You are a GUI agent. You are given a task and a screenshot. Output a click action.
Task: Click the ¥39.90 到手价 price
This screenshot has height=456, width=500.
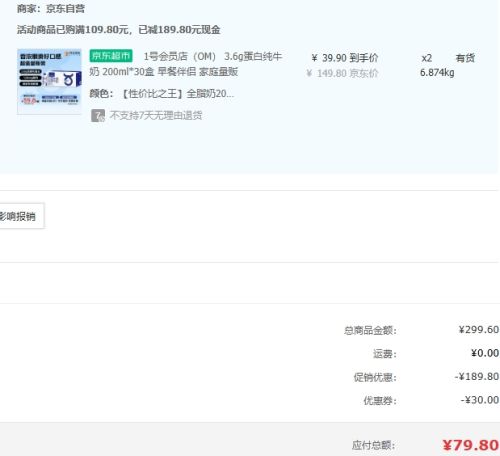345,58
